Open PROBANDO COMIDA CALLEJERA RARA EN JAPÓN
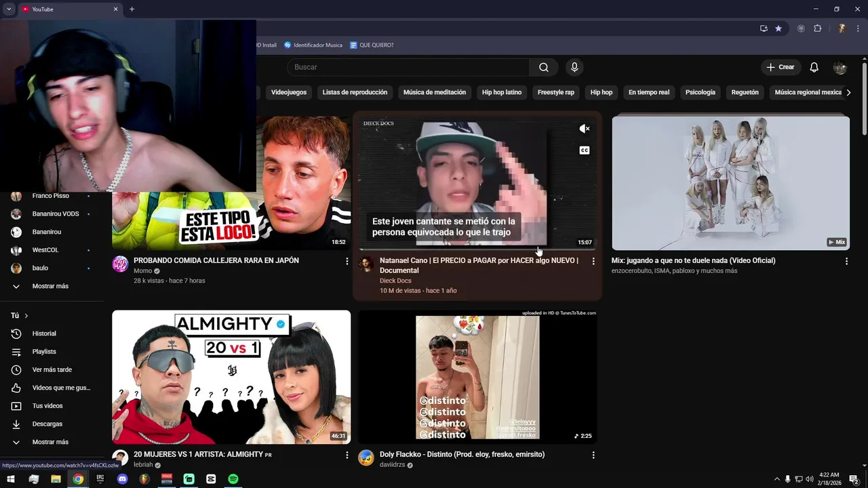This screenshot has height=488, width=868. [216, 260]
